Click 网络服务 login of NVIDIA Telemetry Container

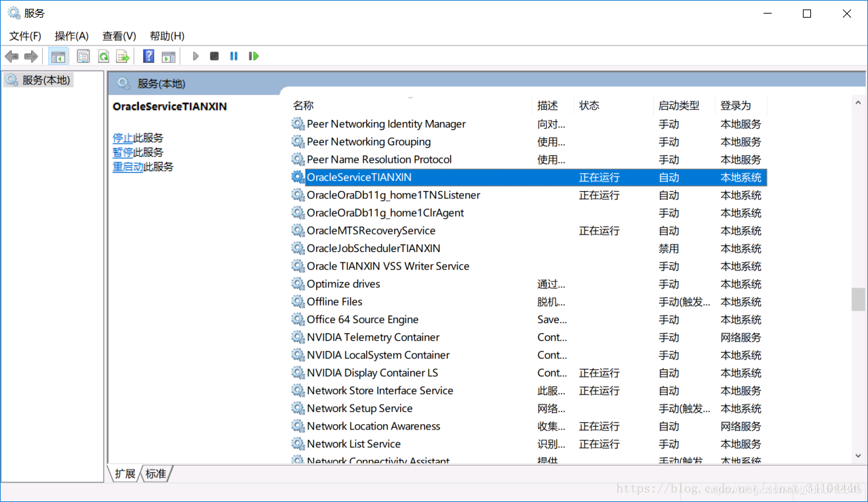point(741,337)
